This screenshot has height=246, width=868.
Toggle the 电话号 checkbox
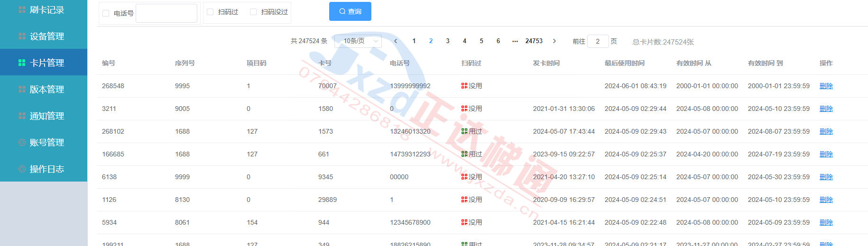click(x=106, y=13)
